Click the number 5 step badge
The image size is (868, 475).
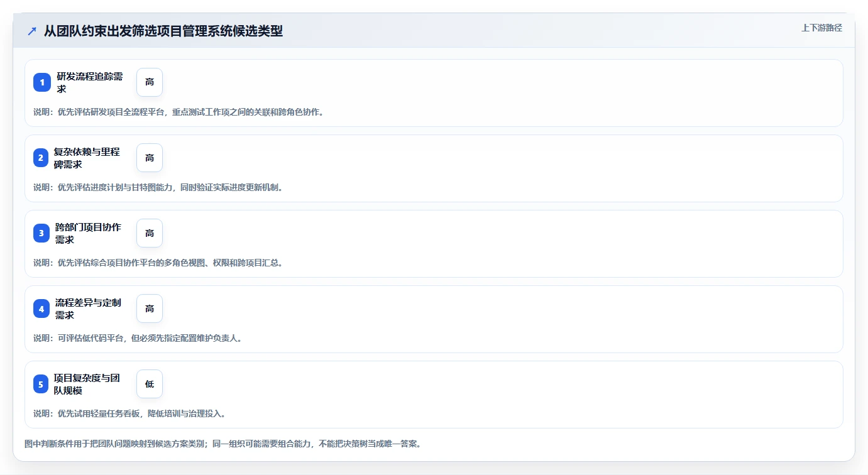pos(41,384)
